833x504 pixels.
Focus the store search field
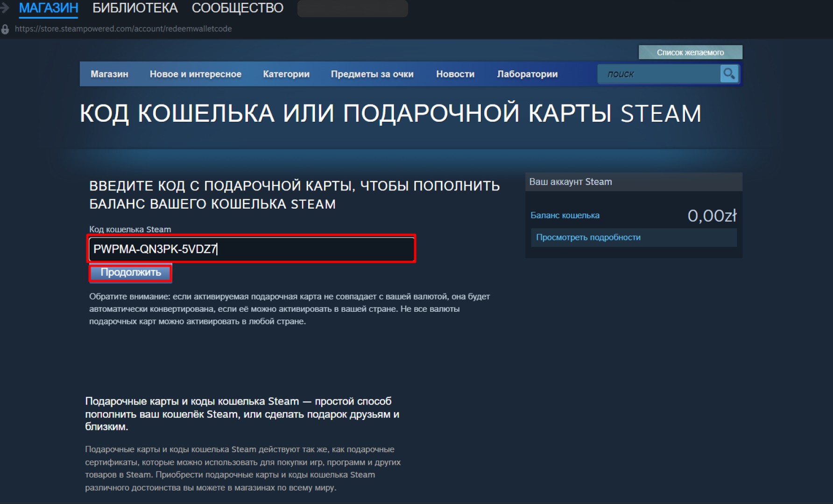click(x=659, y=74)
